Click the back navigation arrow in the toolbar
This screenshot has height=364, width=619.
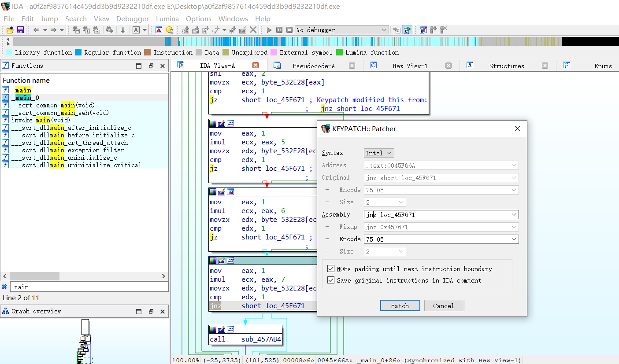coord(36,30)
